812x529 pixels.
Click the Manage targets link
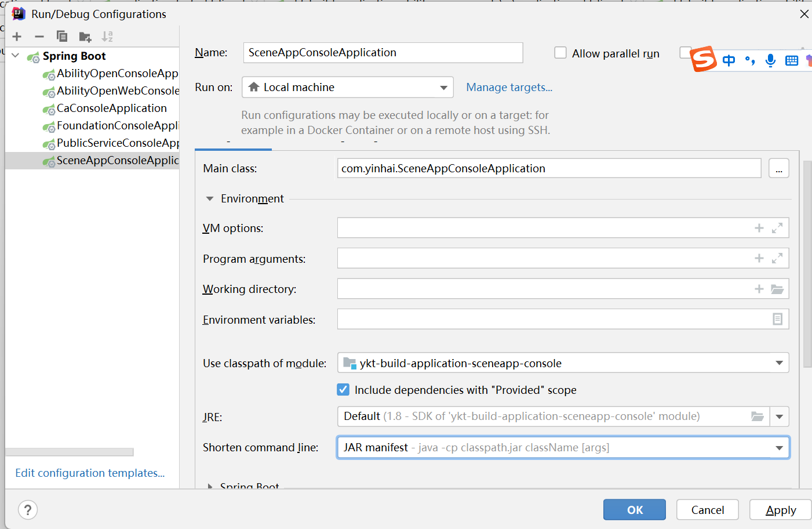click(509, 88)
